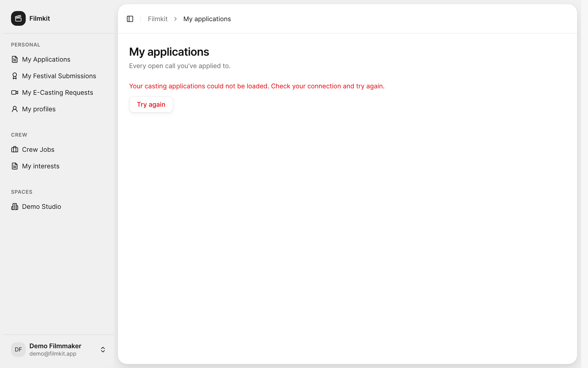The image size is (588, 368).
Task: Click the Filmkit breadcrumb link
Action: pyautogui.click(x=158, y=19)
